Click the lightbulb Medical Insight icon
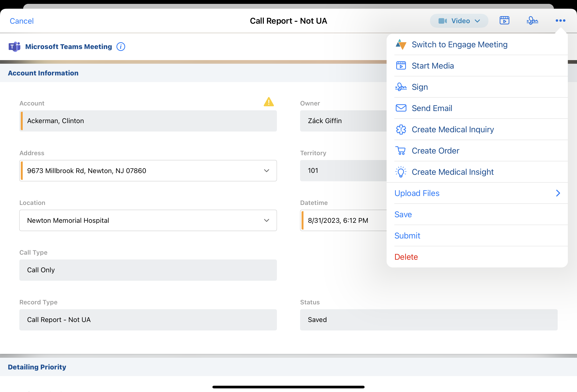The height and width of the screenshot is (392, 577). [x=401, y=172]
